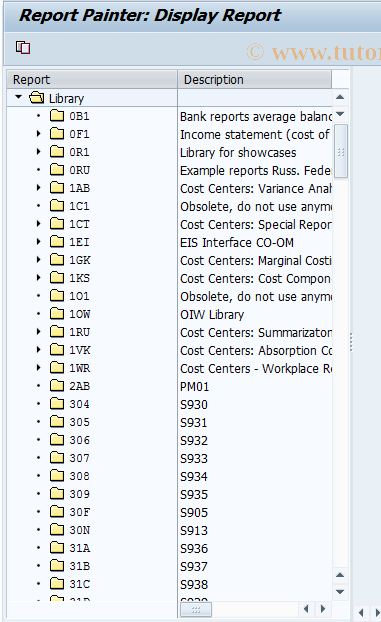Select the 1C1 folder icon
Viewport: 381px width, 622px height.
point(57,206)
